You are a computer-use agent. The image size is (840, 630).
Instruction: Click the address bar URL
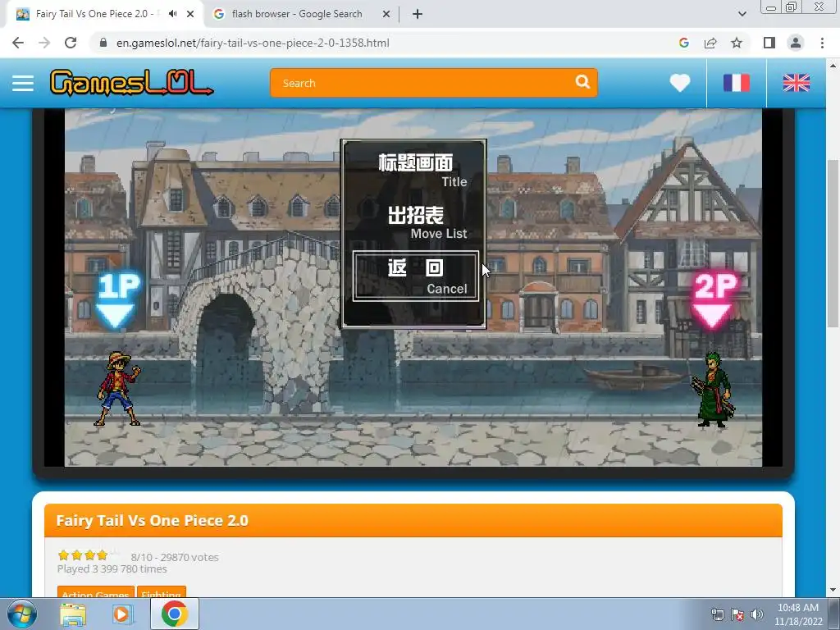253,43
